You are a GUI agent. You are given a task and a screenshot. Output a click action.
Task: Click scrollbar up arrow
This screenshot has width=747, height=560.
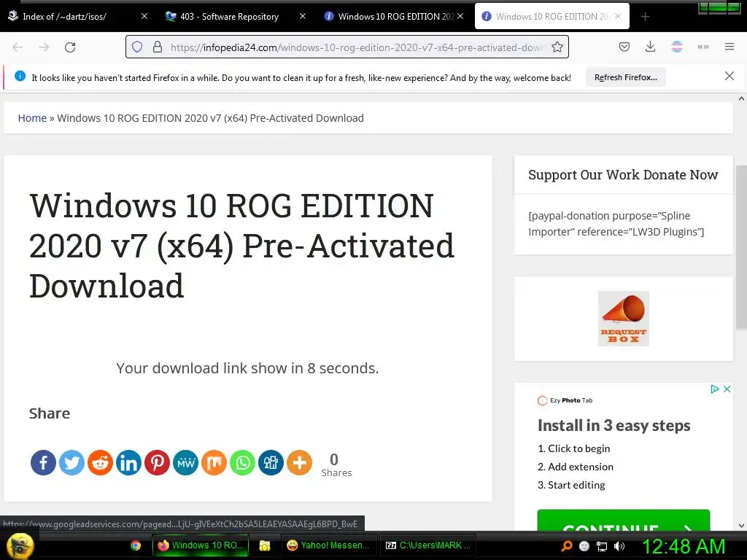(x=741, y=98)
